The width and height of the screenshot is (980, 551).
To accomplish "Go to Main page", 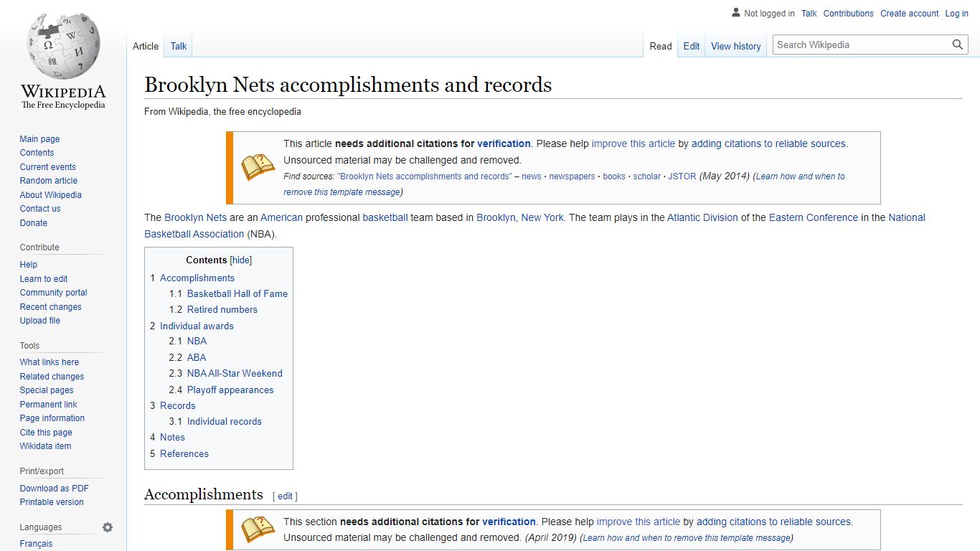I will tap(39, 139).
